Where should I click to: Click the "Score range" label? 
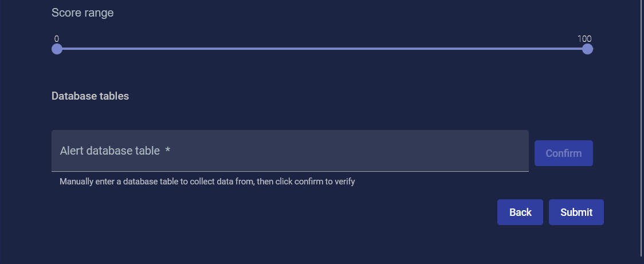tap(83, 13)
